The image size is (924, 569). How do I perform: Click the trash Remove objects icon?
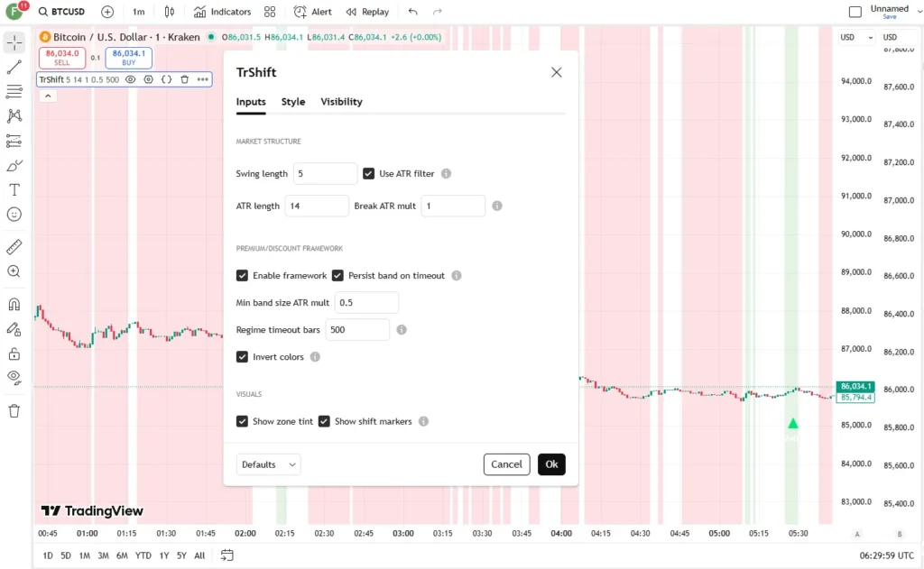tap(14, 411)
